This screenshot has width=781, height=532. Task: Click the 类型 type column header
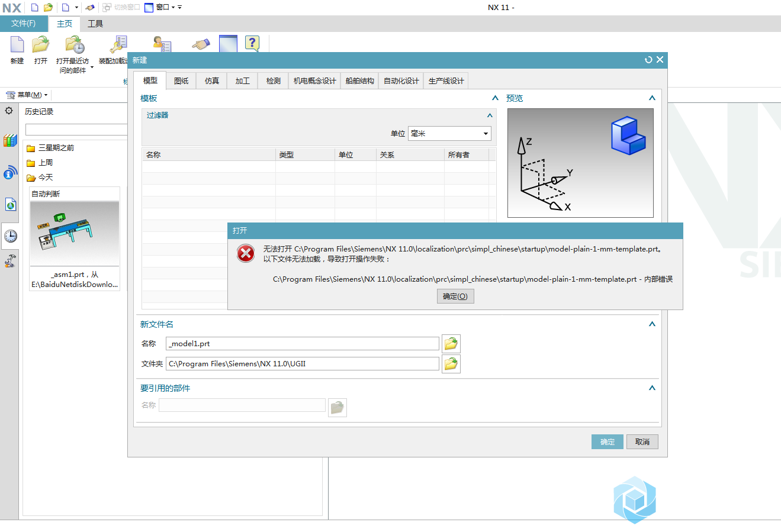pos(306,155)
